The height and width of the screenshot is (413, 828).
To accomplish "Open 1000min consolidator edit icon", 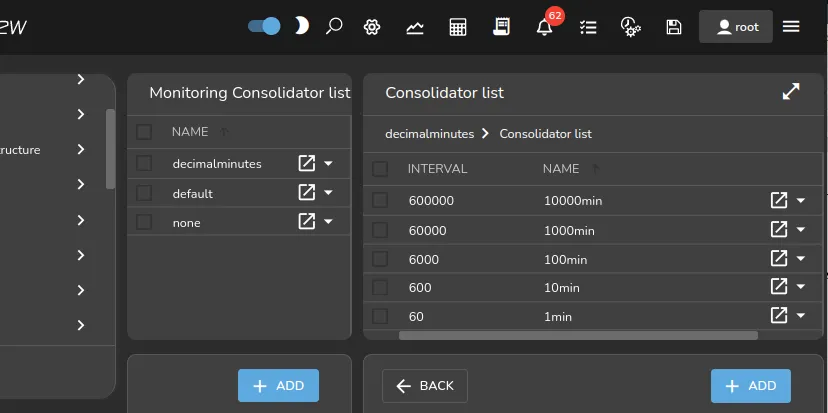I will [x=778, y=229].
